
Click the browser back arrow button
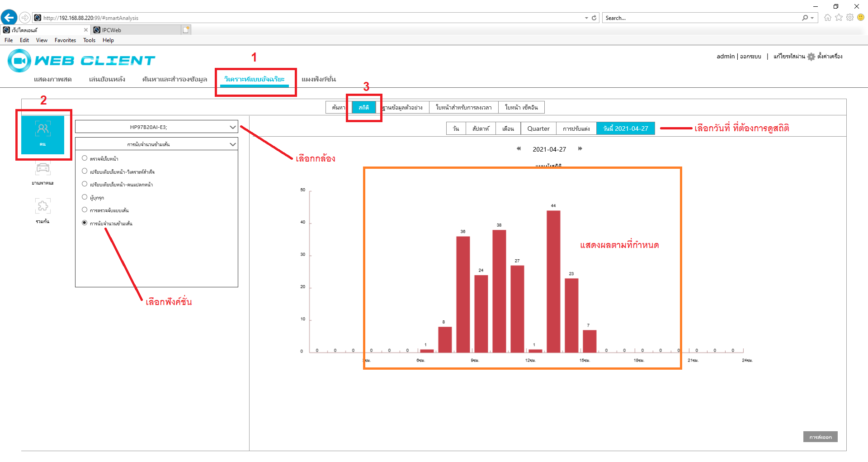tap(9, 18)
